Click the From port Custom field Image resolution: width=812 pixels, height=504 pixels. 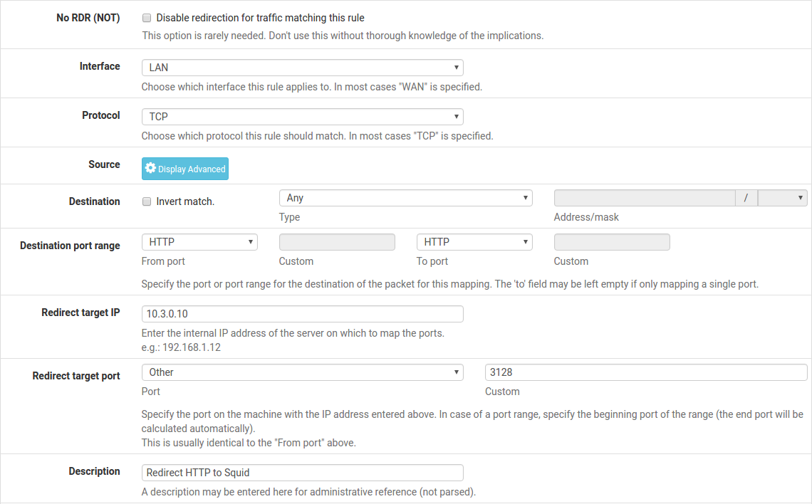click(x=337, y=242)
